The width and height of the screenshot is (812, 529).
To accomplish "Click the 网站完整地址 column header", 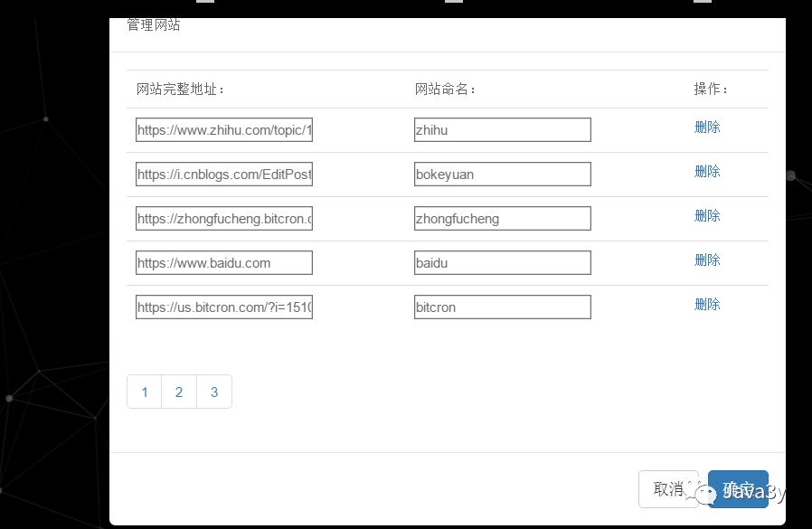I will pos(180,90).
